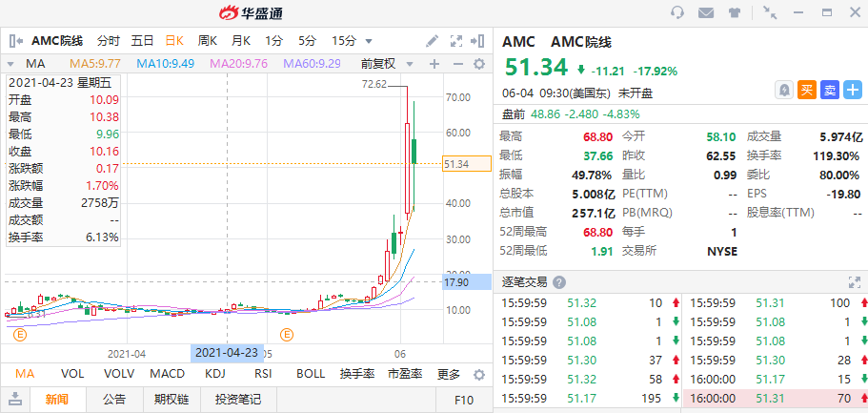Open 更多 indicators menu
868x413 pixels.
tap(449, 374)
